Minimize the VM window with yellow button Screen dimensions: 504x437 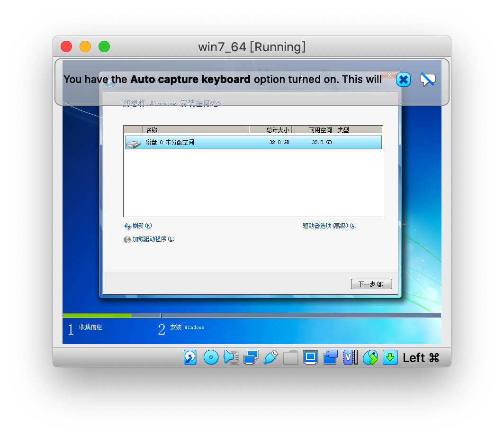point(85,46)
